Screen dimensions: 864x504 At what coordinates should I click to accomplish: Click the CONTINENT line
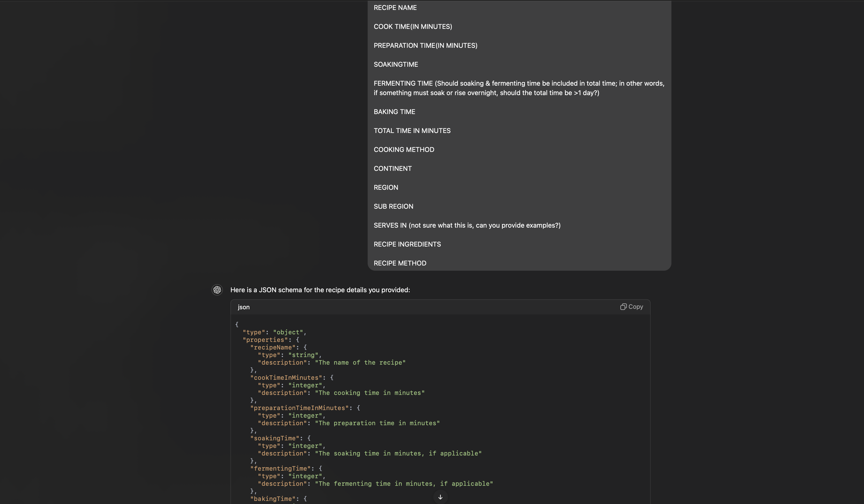(x=392, y=169)
